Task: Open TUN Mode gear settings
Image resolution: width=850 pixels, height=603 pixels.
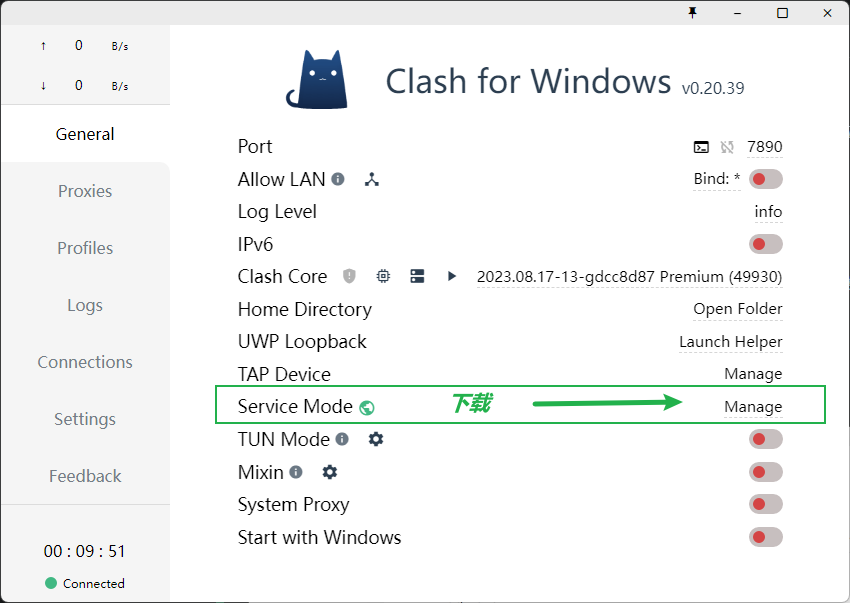Action: pos(376,439)
